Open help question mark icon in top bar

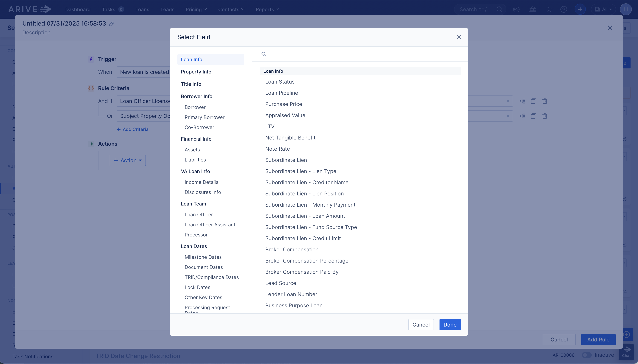563,9
